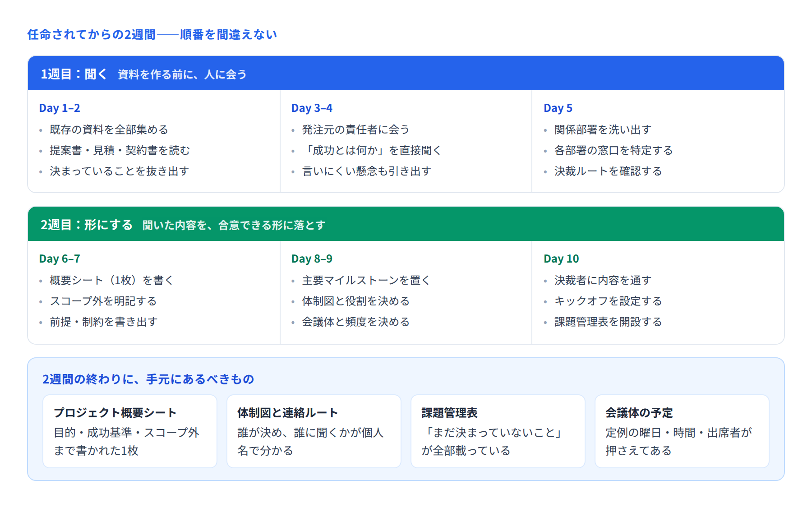The width and height of the screenshot is (812, 508).
Task: Open the 会議体の予定 card
Action: pyautogui.click(x=682, y=431)
